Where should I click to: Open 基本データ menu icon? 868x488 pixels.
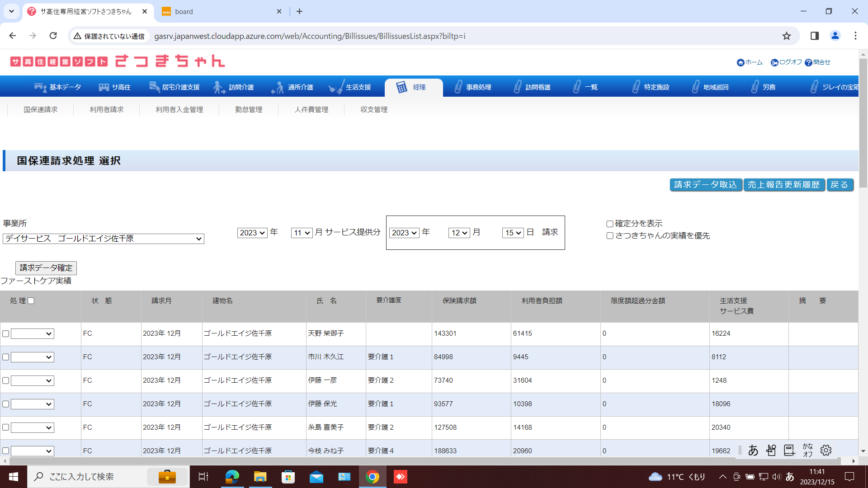pos(40,87)
